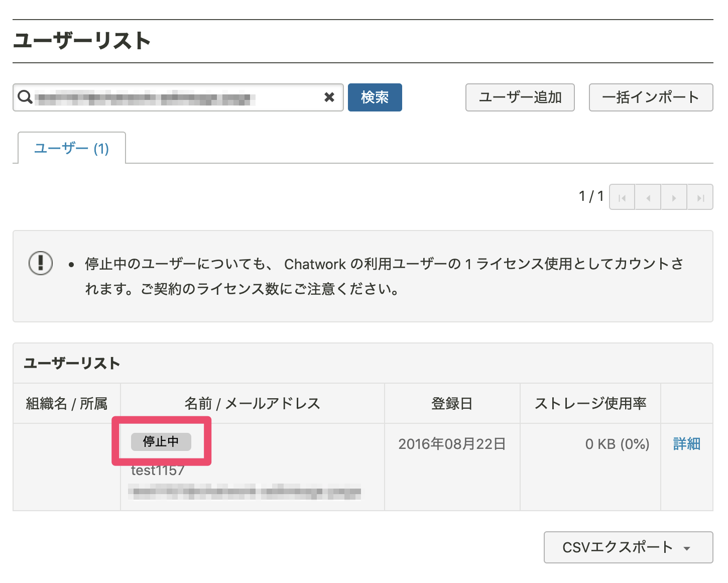Click the first-page pagination icon
Screen dimensions: 728x583
[622, 197]
